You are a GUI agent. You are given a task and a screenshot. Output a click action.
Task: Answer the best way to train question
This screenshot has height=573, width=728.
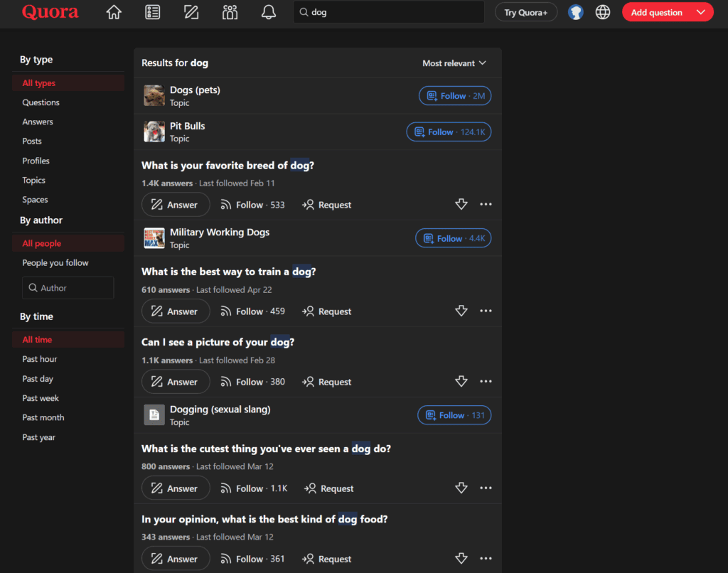[176, 311]
